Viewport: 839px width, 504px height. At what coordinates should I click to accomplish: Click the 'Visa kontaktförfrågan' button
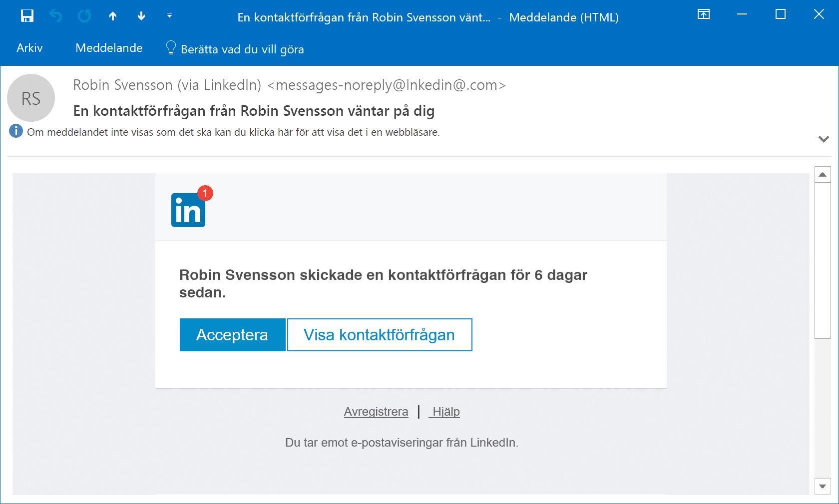coord(380,335)
